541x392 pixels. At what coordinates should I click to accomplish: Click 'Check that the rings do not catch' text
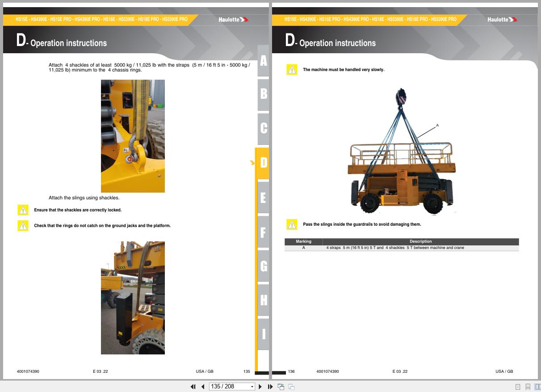click(x=102, y=226)
